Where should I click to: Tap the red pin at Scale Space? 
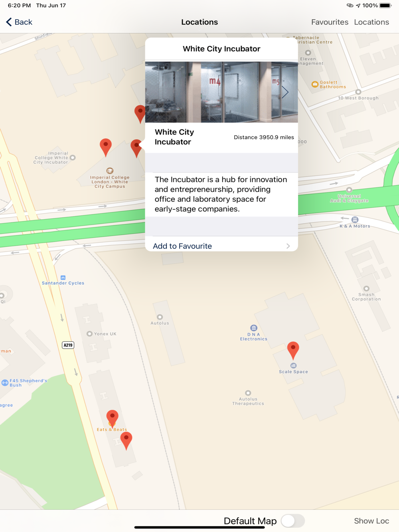click(x=293, y=350)
